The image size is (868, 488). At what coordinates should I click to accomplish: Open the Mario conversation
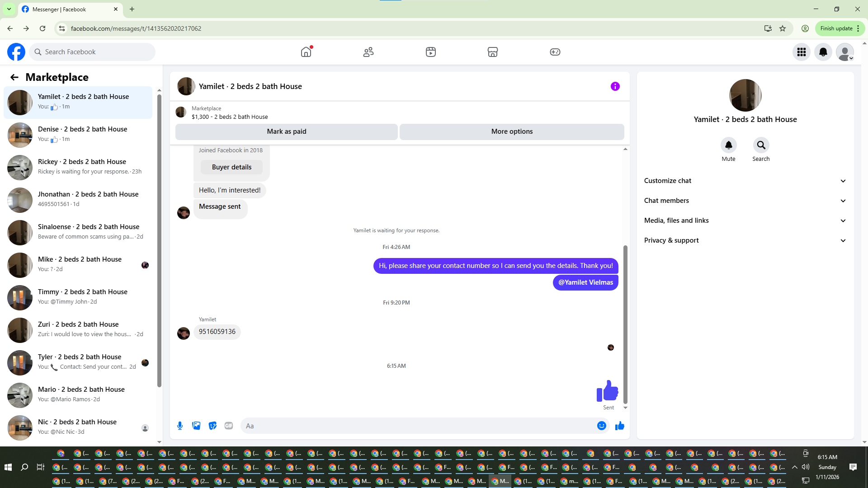[78, 395]
